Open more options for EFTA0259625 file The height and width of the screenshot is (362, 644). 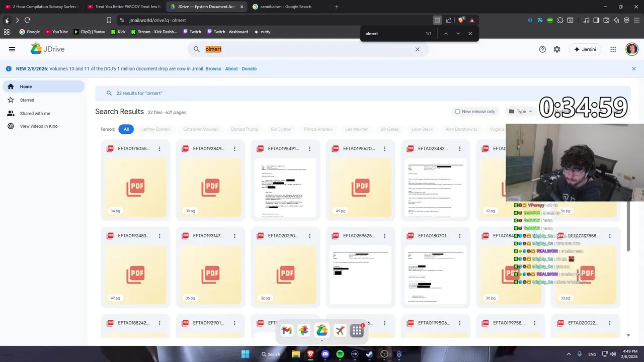pyautogui.click(x=384, y=236)
